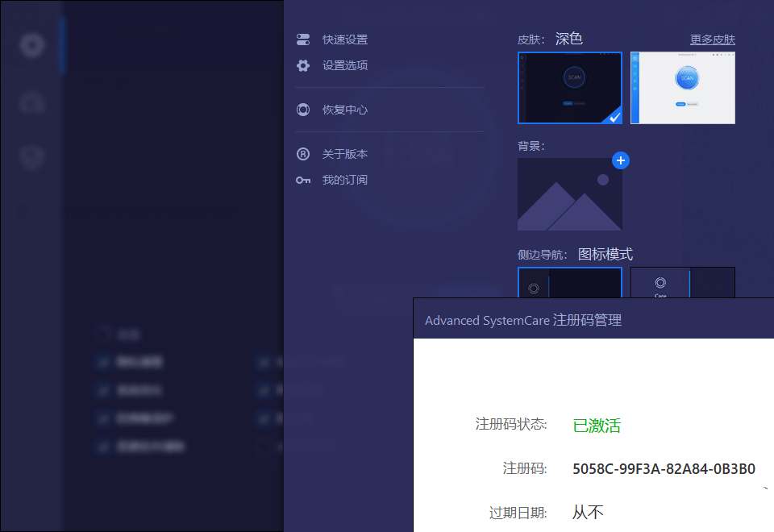Click the registration code 5058C-99F3A-82A84-0B3B0
Screen dimensions: 774x532
664,469
